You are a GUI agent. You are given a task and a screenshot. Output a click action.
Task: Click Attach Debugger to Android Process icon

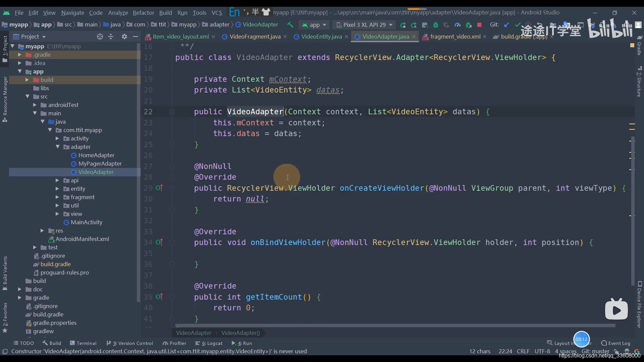point(469,25)
